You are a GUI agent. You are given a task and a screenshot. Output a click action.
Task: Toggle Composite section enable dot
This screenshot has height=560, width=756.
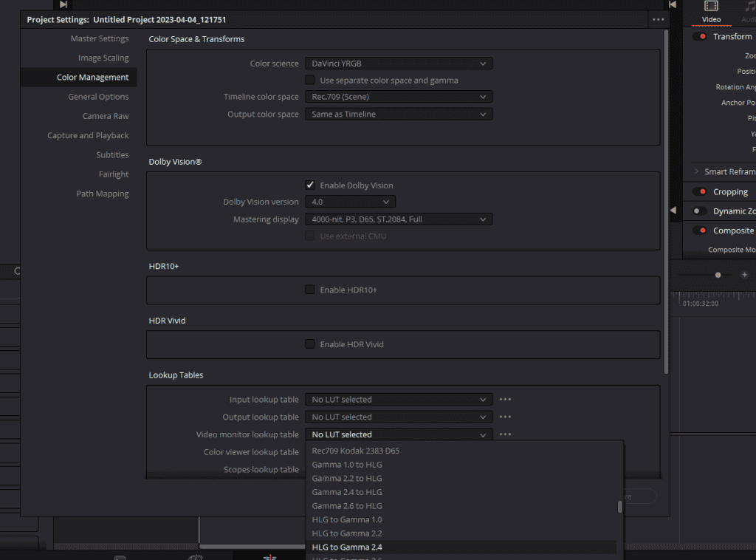(700, 231)
